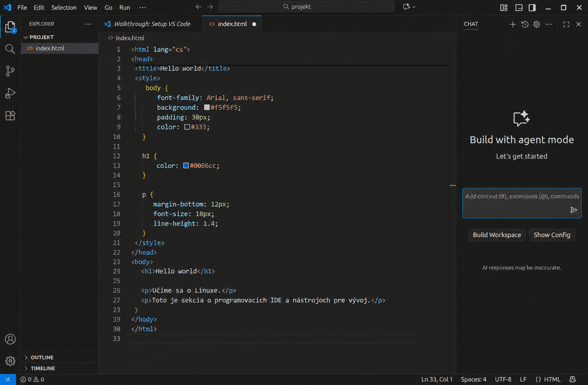This screenshot has width=588, height=385.
Task: Open chat panel more actions ellipsis
Action: (549, 24)
